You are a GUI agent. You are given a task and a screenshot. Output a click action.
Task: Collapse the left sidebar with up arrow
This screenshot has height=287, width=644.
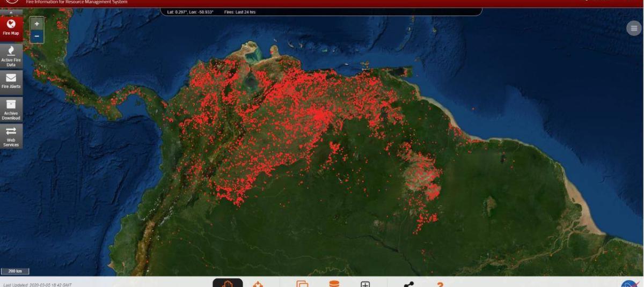click(11, 12)
